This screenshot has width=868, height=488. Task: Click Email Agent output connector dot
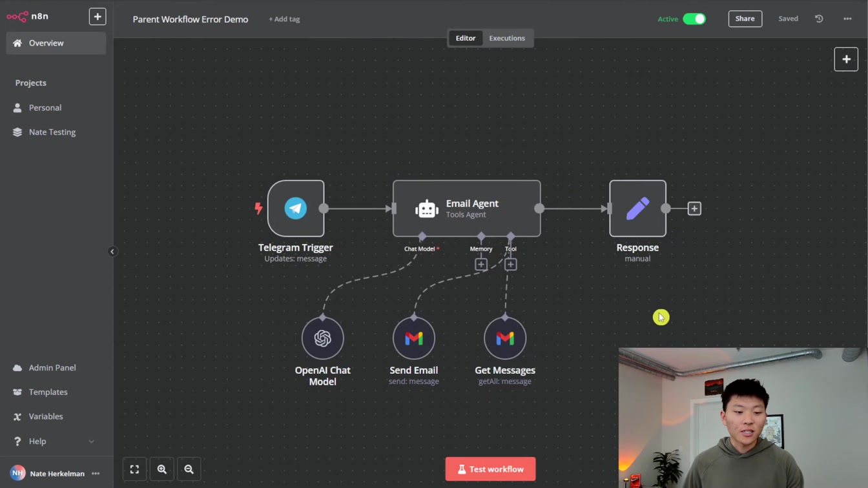pyautogui.click(x=539, y=208)
